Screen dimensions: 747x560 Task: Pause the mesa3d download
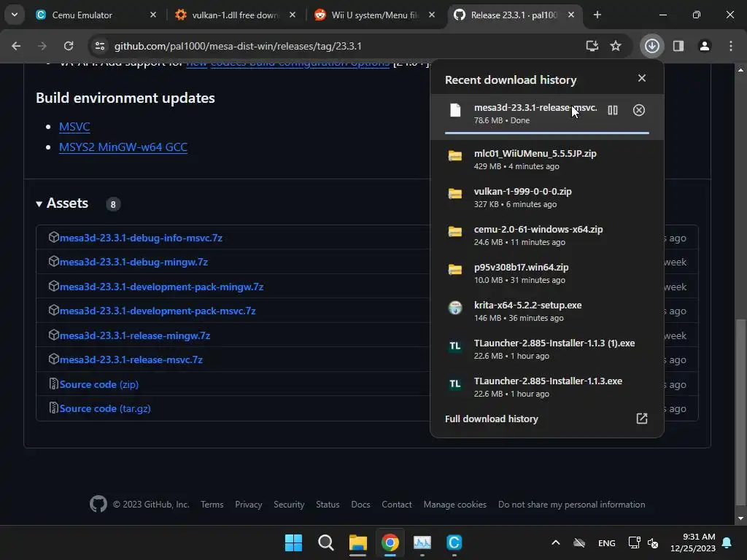click(613, 111)
